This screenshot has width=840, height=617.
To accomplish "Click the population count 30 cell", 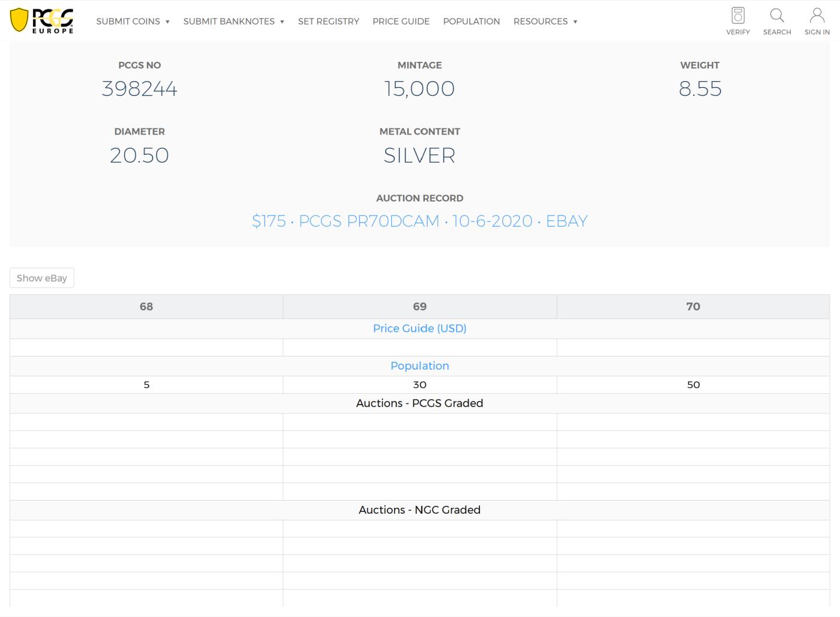I will click(419, 385).
